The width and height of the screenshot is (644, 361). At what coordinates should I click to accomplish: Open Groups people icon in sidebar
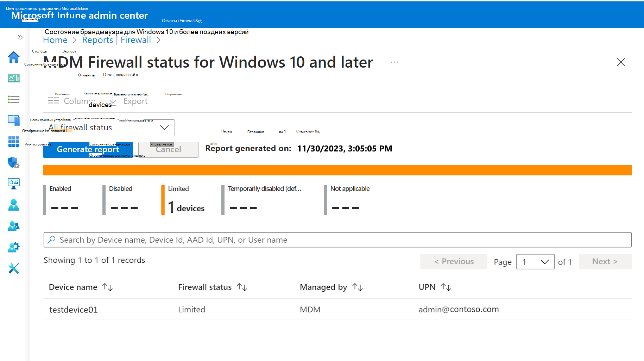(x=14, y=226)
